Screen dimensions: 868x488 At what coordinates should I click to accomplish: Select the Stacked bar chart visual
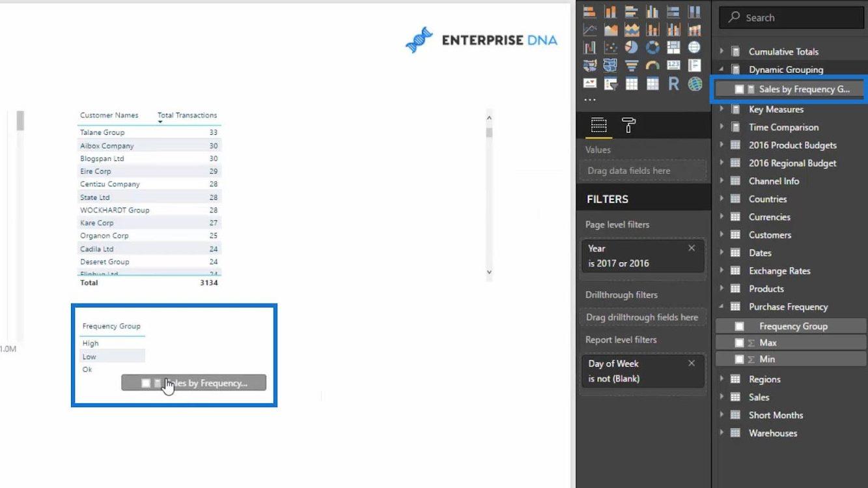pyautogui.click(x=589, y=12)
